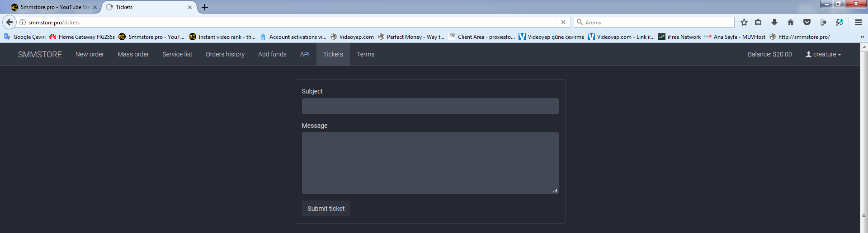Image resolution: width=868 pixels, height=233 pixels.
Task: Open Client Area - proxiesfo... bookmark
Action: pos(482,37)
